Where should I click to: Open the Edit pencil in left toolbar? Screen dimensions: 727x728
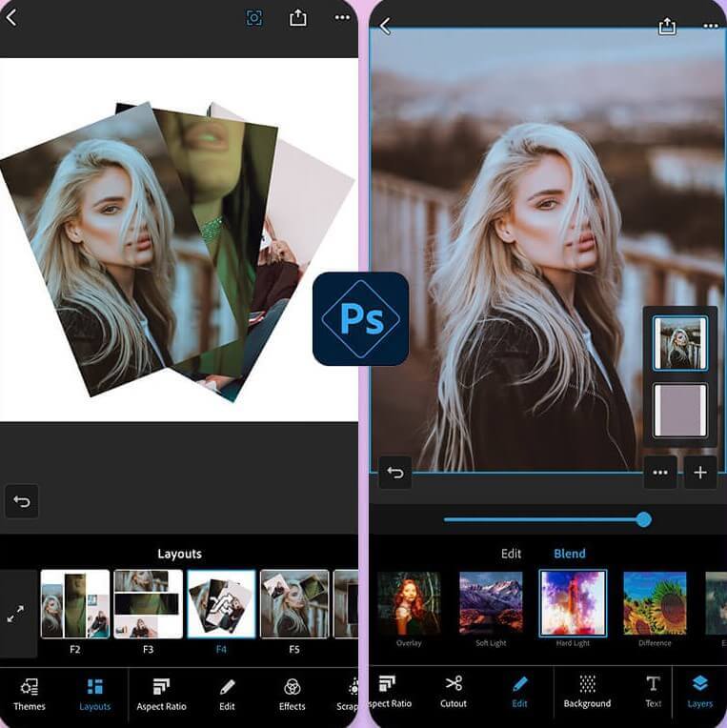227,695
